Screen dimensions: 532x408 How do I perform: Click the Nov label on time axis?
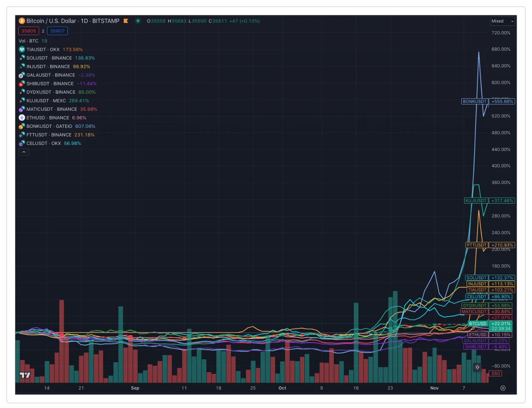(434, 388)
